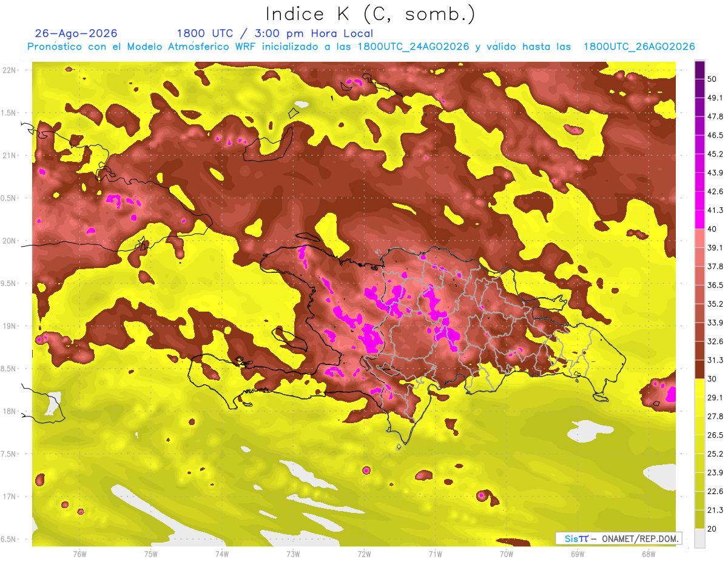Click the '19N' latitude label

pos(8,326)
